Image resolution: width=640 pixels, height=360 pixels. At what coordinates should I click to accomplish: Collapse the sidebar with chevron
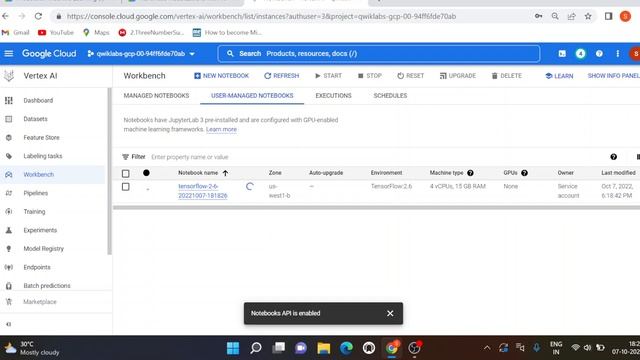coord(9,324)
